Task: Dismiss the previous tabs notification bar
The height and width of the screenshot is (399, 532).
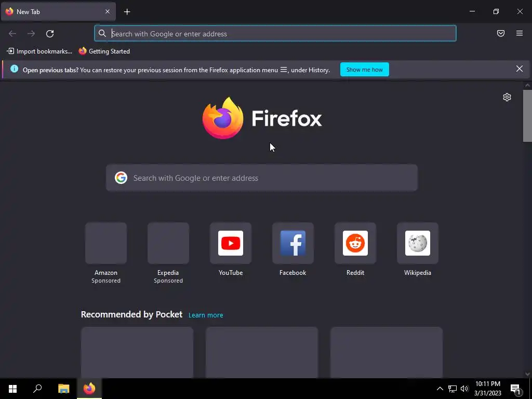Action: [x=520, y=69]
